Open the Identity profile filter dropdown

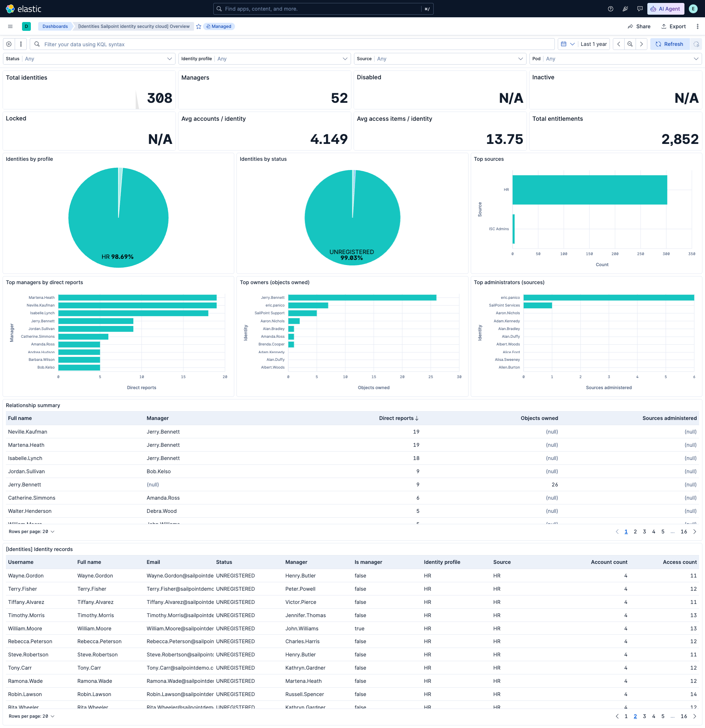point(264,59)
